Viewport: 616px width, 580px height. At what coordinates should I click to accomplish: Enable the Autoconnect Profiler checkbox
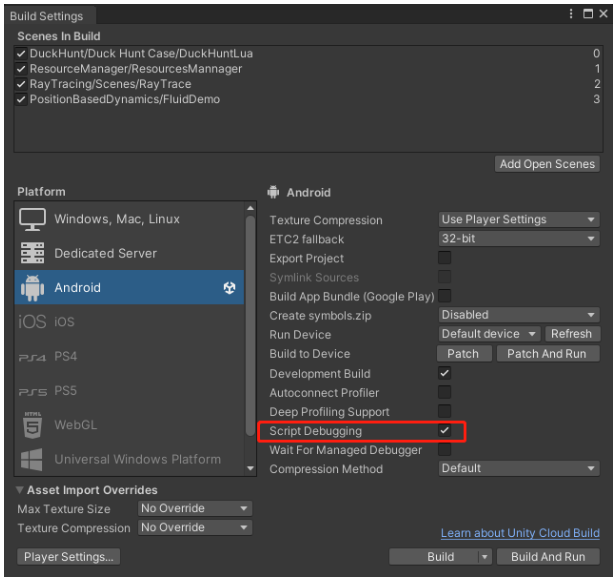(x=444, y=392)
